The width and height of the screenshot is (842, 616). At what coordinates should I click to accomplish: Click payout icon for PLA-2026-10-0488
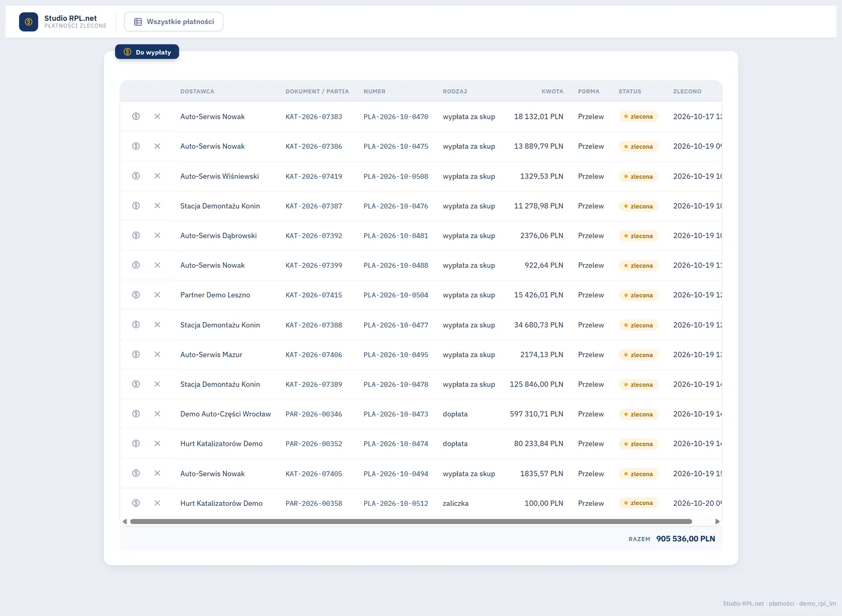tap(136, 265)
